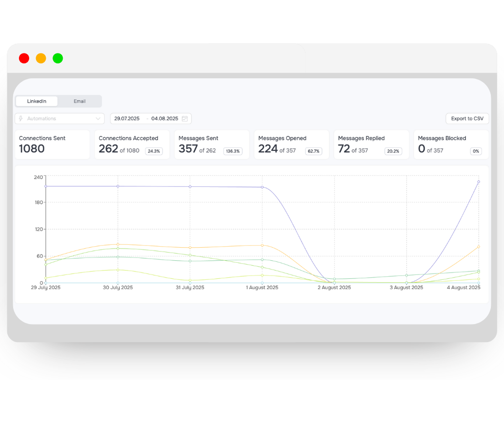Click the 20.2% badge in Messages Replied
504x436 pixels.
393,151
